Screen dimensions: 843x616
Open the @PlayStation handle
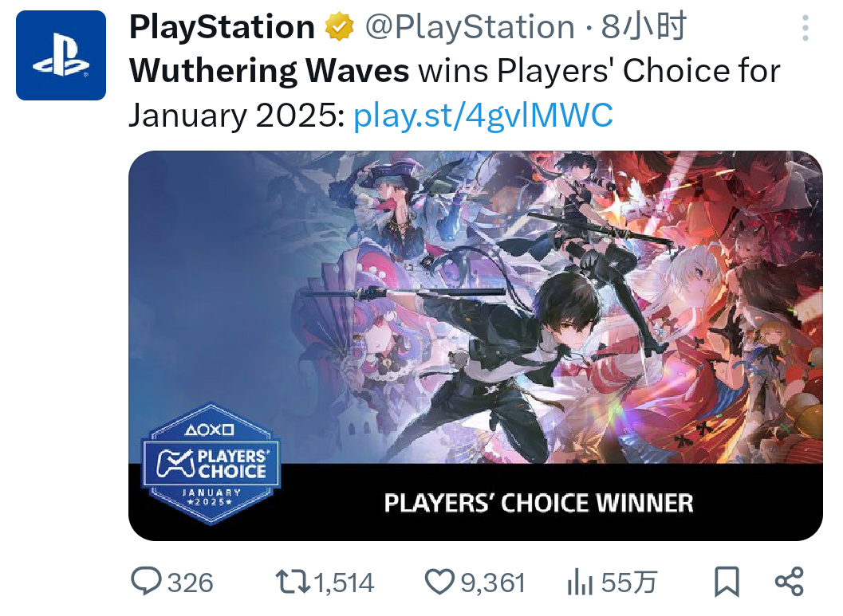pyautogui.click(x=470, y=29)
